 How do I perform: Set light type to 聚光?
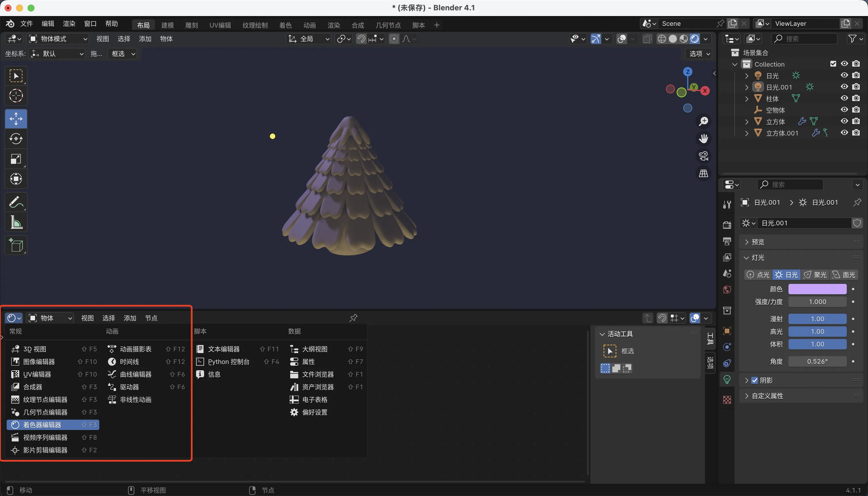[x=815, y=275]
